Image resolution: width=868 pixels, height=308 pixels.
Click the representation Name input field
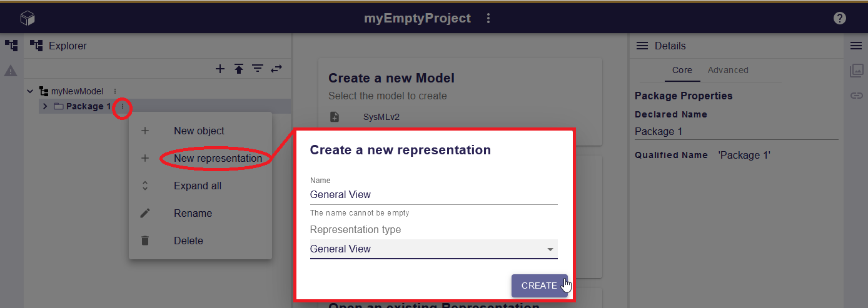click(x=433, y=195)
